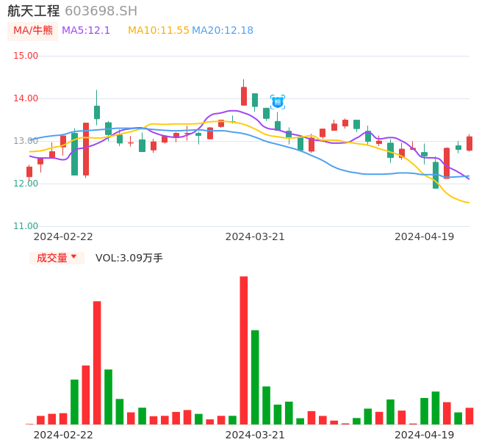The width and height of the screenshot is (504, 445).
Task: Click the 2024-03-21 date label under candlesticks
Action: click(x=255, y=236)
